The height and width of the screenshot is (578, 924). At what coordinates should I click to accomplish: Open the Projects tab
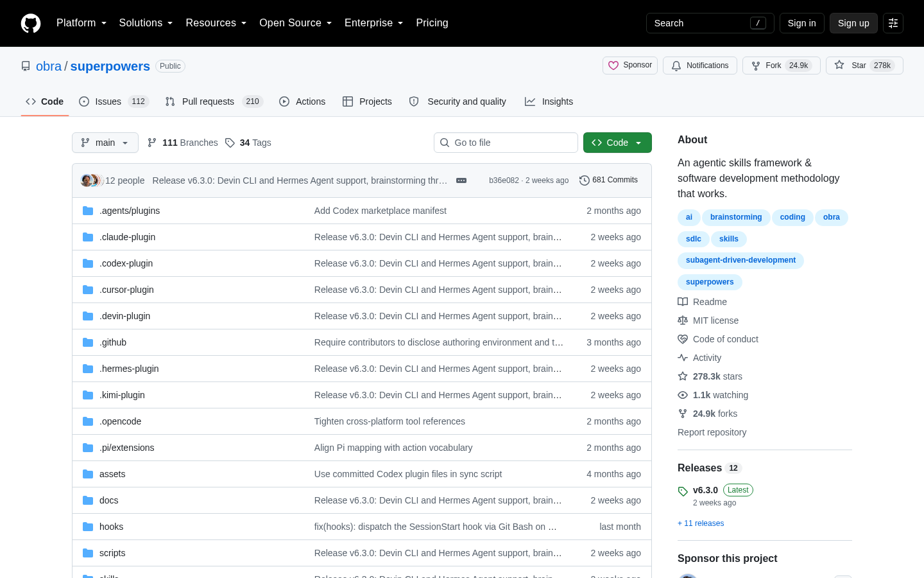click(367, 101)
